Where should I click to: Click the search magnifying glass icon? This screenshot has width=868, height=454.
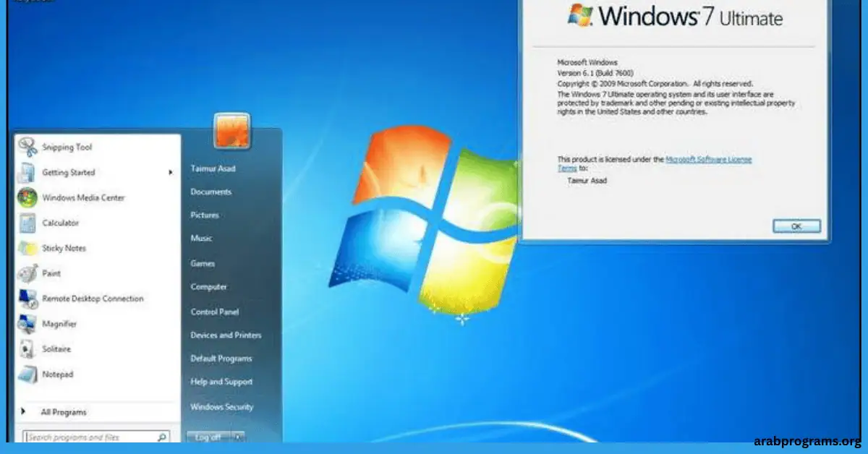coord(162,437)
